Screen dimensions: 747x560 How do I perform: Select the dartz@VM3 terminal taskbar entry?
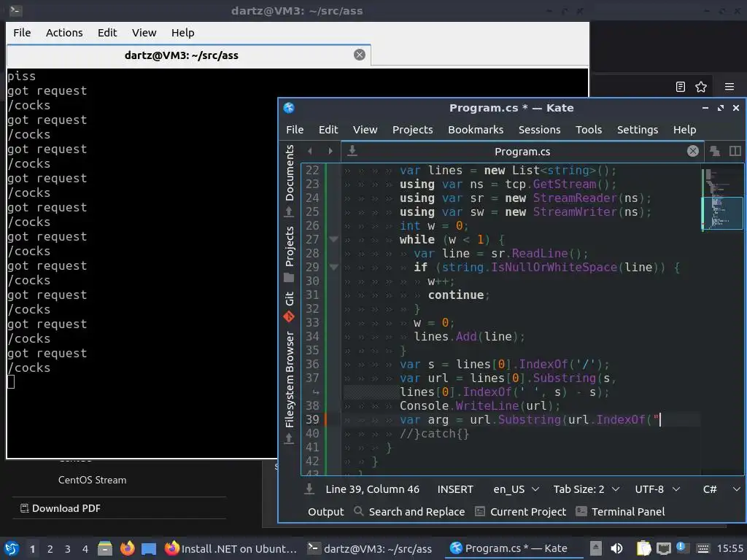pyautogui.click(x=370, y=548)
